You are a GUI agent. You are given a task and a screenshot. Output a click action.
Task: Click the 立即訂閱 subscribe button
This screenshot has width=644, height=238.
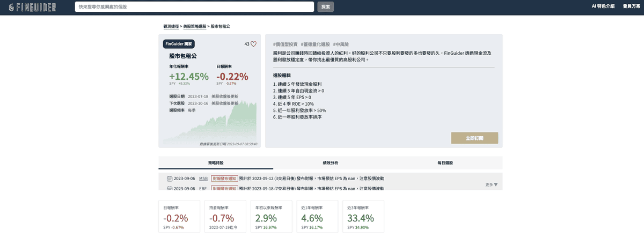[x=474, y=138]
